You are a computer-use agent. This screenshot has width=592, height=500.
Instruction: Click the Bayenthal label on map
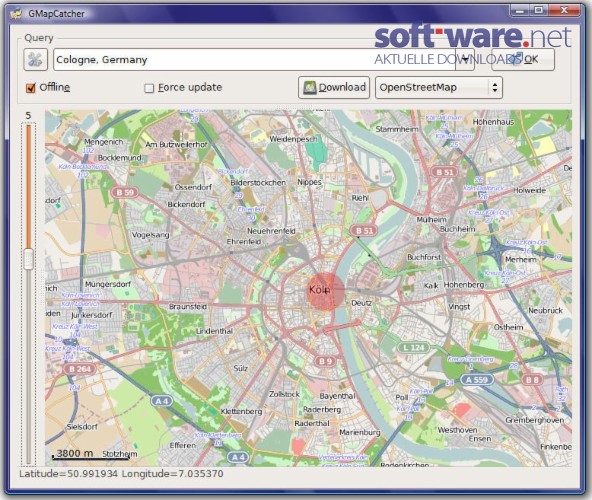337,396
